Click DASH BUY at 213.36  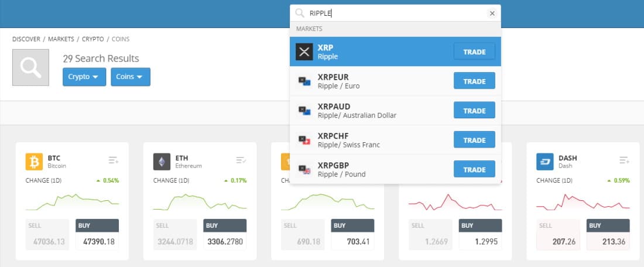[608, 235]
